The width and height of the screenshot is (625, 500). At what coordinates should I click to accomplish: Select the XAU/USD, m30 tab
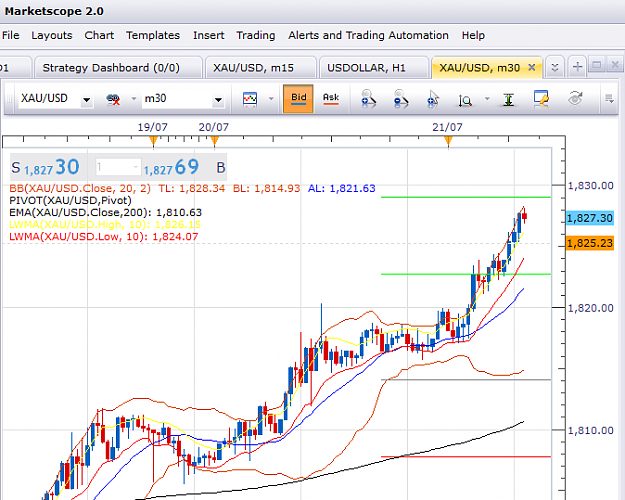point(480,68)
